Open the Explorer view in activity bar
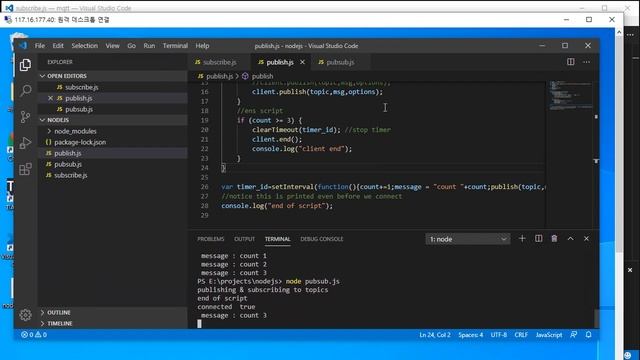 pos(25,65)
